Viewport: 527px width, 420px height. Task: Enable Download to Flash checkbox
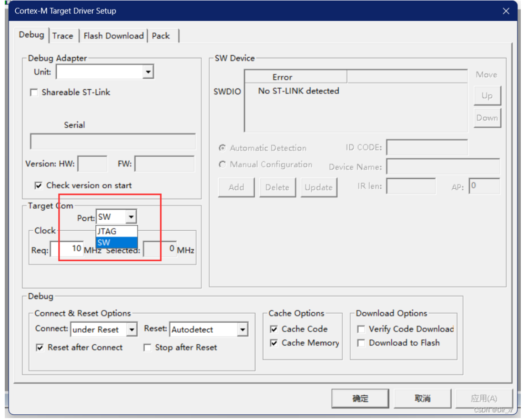pyautogui.click(x=361, y=343)
